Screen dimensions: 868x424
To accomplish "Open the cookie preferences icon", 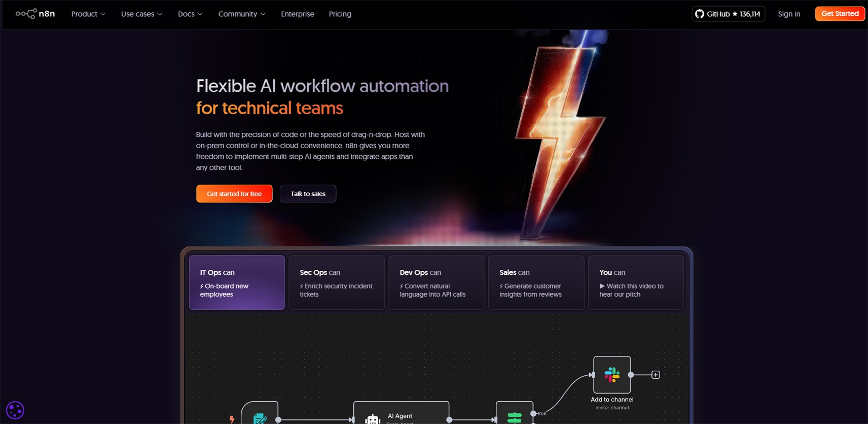I will tap(15, 410).
